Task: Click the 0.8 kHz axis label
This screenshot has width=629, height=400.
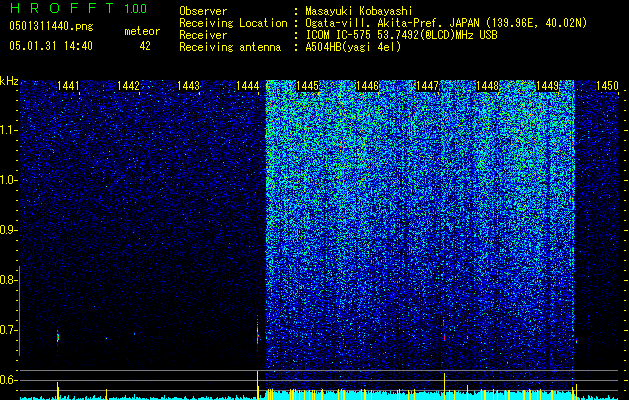Action: tap(9, 280)
